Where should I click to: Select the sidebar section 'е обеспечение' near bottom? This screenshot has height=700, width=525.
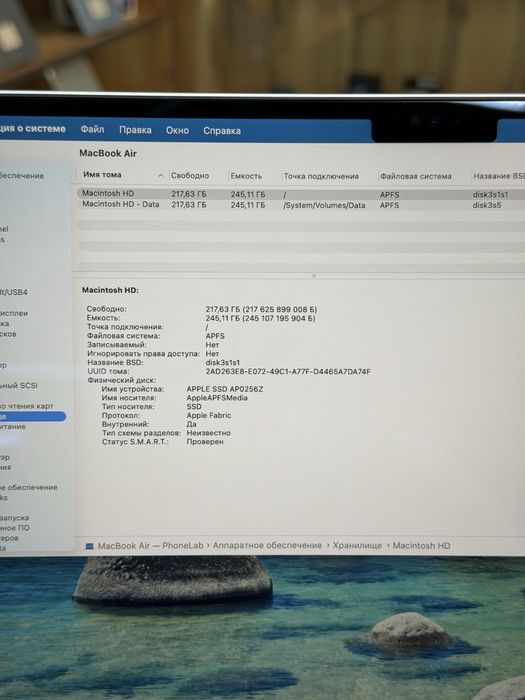click(x=29, y=488)
